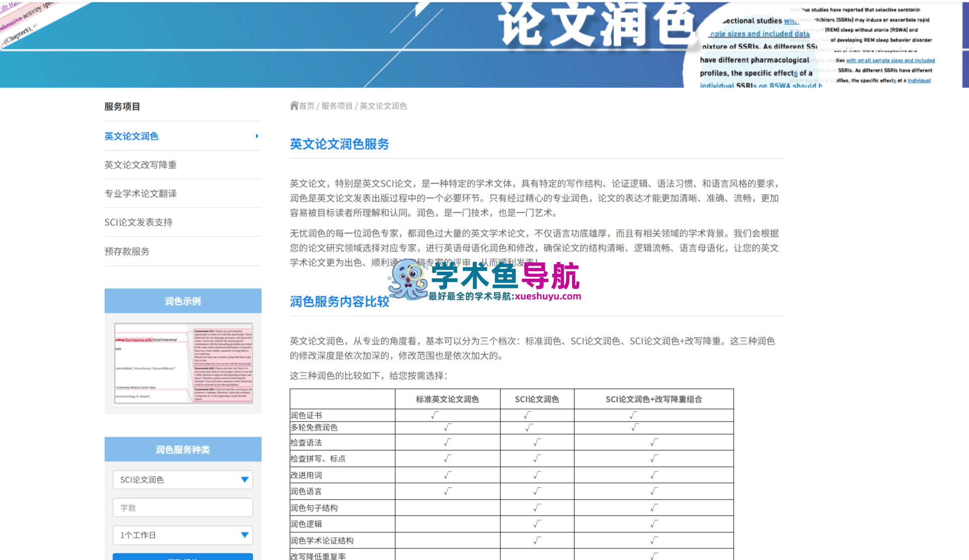This screenshot has height=560, width=969.
Task: Click the 检查拼写、标点 table row label
Action: pyautogui.click(x=318, y=458)
